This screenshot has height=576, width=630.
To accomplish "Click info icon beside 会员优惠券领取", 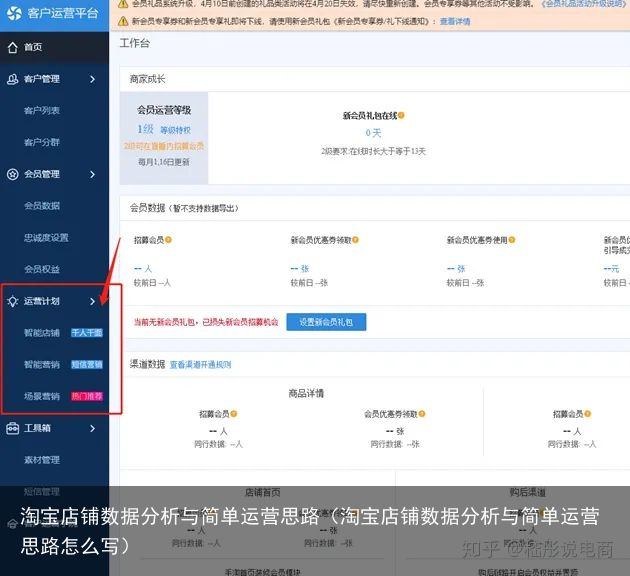I will 422,414.
